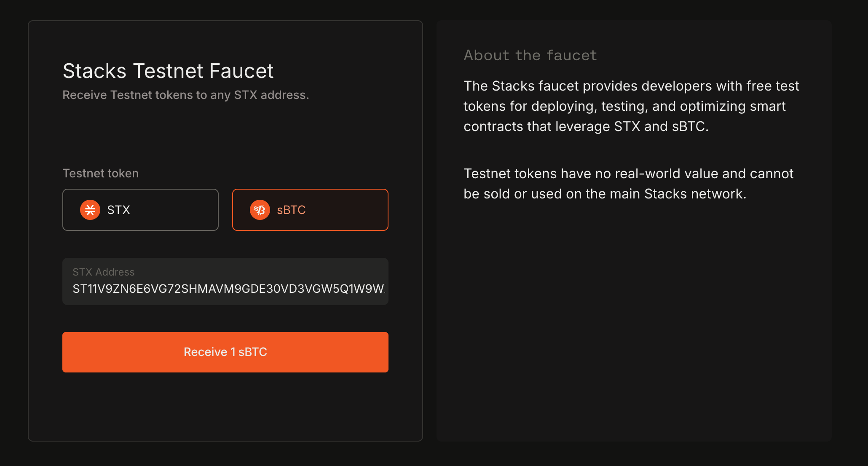Viewport: 868px width, 466px height.
Task: Click the small 'STX Address' field label
Action: click(x=104, y=272)
